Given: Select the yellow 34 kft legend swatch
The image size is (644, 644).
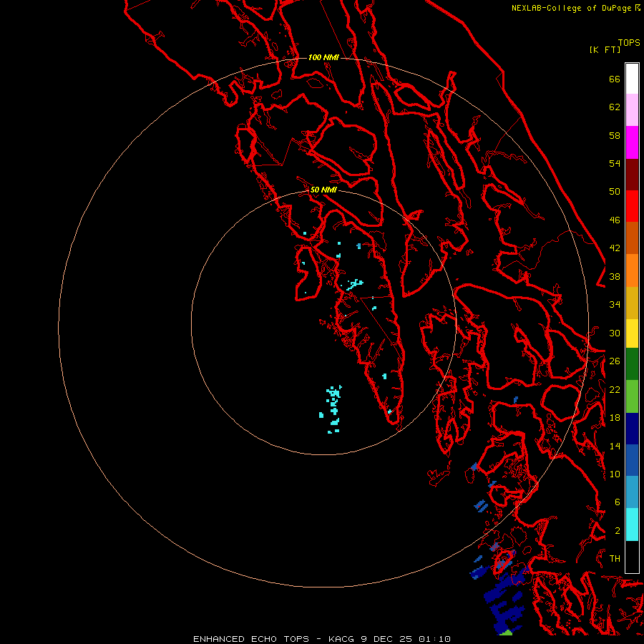Looking at the screenshot, I should point(632,333).
